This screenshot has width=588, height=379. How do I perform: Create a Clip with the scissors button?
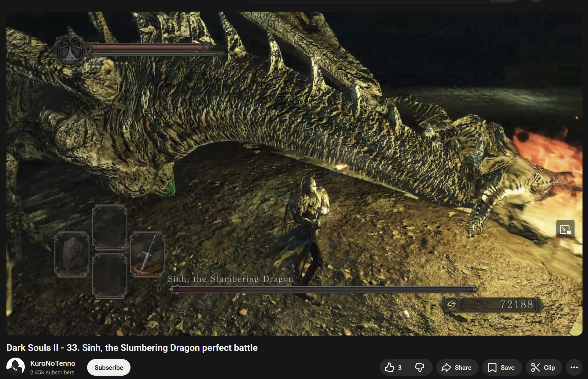[543, 367]
